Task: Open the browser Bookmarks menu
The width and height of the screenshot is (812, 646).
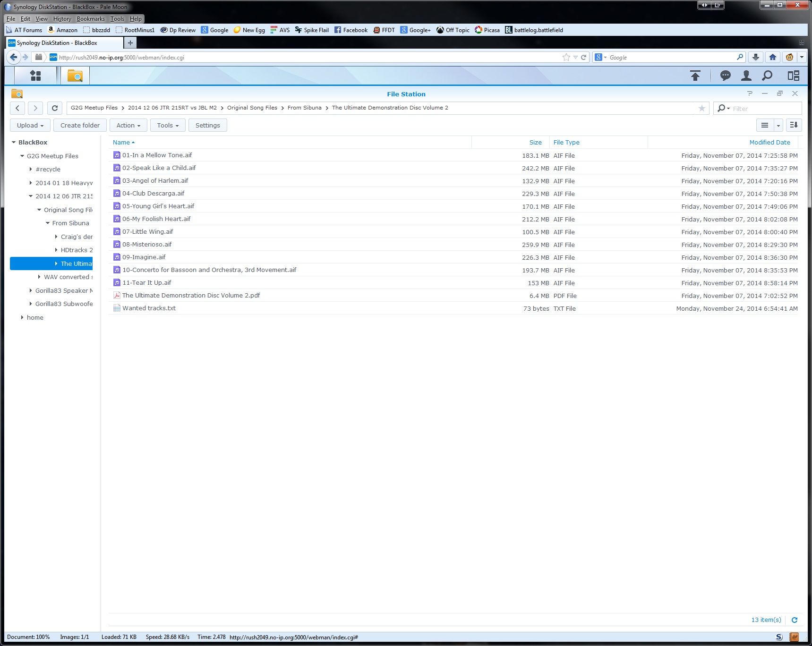Action: click(x=91, y=19)
